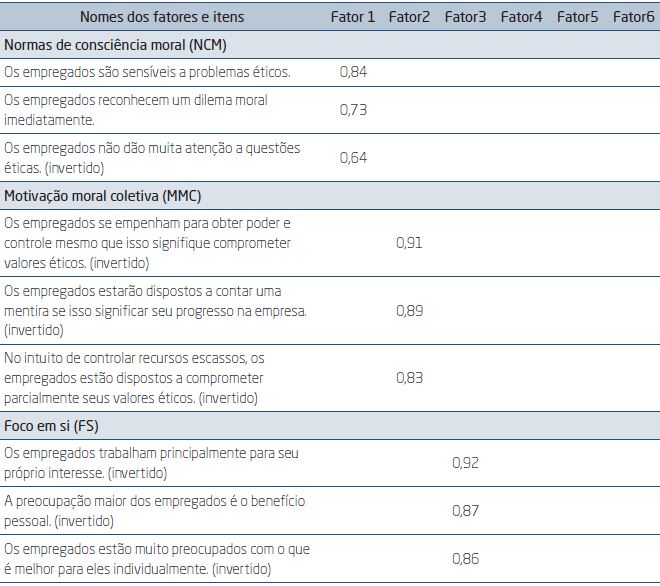660x586 pixels.
Task: Select the Fator6 column header
Action: [634, 17]
